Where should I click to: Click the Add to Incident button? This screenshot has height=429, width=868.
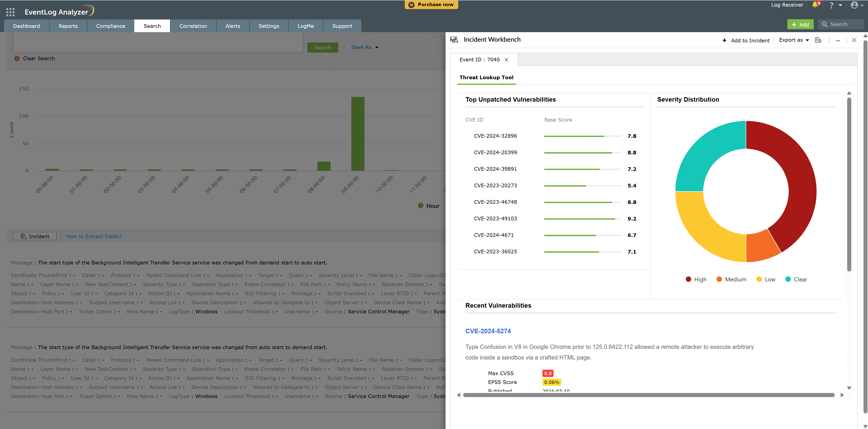(x=746, y=41)
